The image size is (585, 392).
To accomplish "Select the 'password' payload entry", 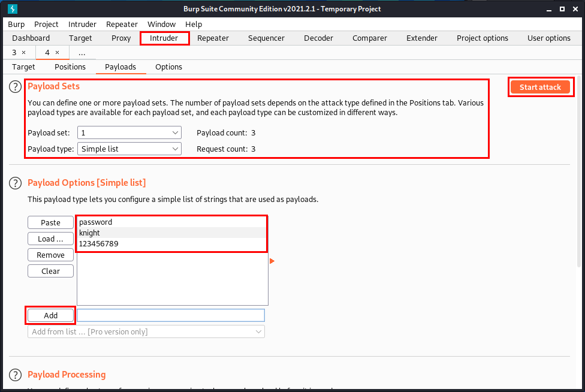I will point(173,222).
